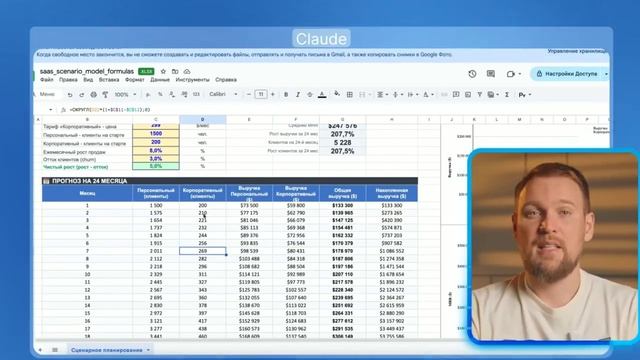Undo the last action in toolbar
Image resolution: width=640 pixels, height=360 pixels.
pyautogui.click(x=70, y=95)
